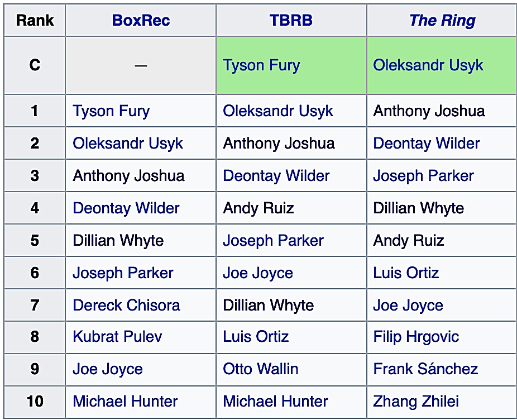Viewport: 517px width, 420px height.
Task: Open the TBRB column header link
Action: pos(291,21)
